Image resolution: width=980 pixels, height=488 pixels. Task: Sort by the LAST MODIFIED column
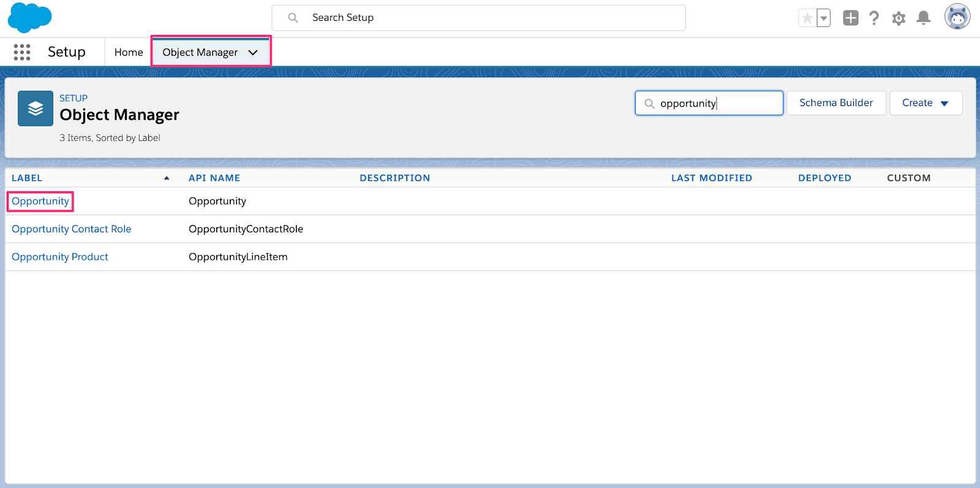click(x=712, y=178)
